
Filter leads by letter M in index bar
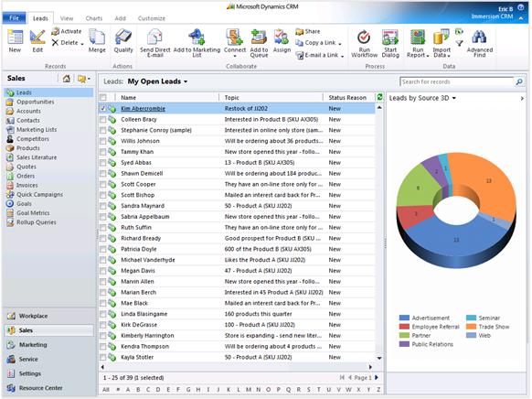[249, 390]
